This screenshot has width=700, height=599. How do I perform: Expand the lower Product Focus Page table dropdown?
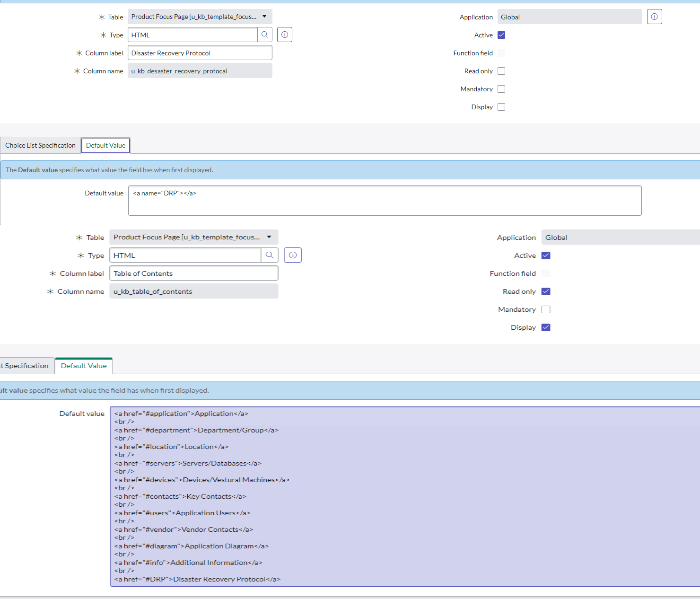point(193,237)
